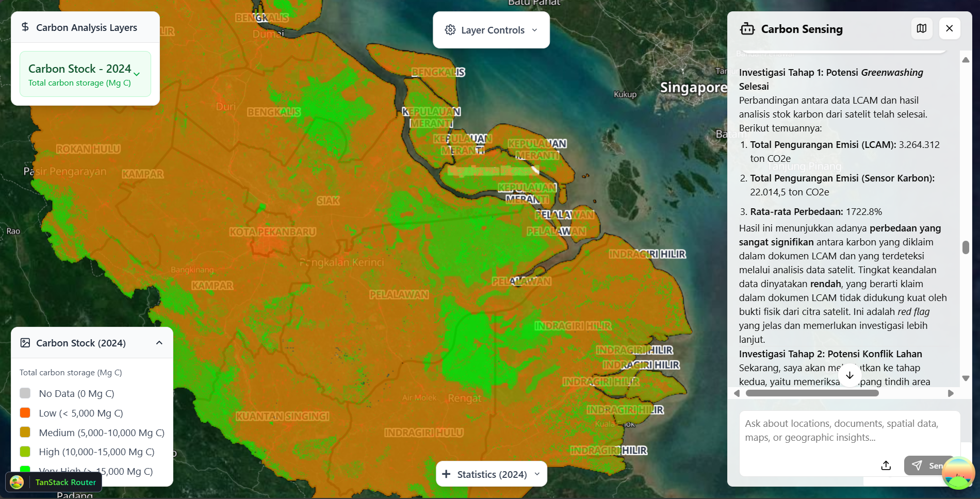Open the Carbon Stock - 2024 layer dropdown

[137, 74]
